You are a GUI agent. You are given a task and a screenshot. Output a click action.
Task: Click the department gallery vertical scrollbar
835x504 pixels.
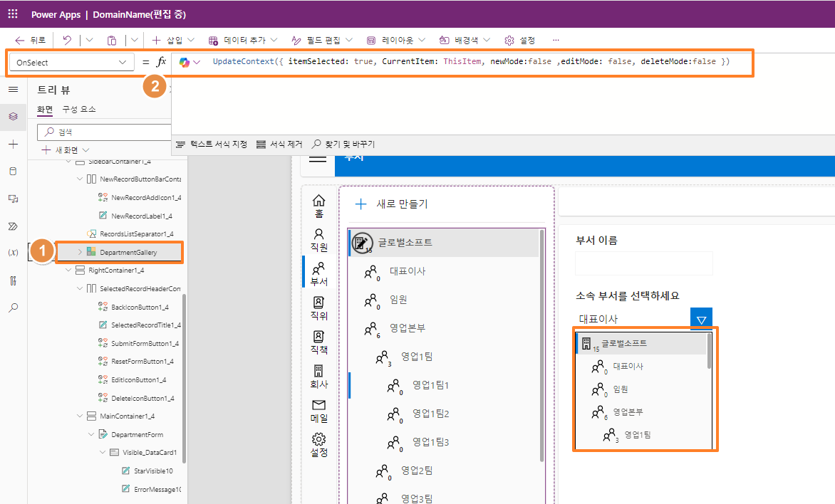coord(542,346)
